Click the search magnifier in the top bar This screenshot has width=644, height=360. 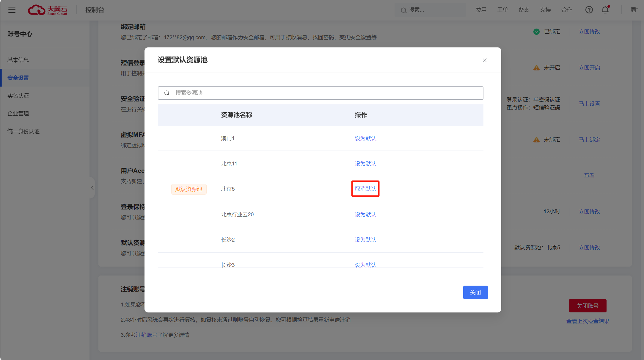[403, 10]
